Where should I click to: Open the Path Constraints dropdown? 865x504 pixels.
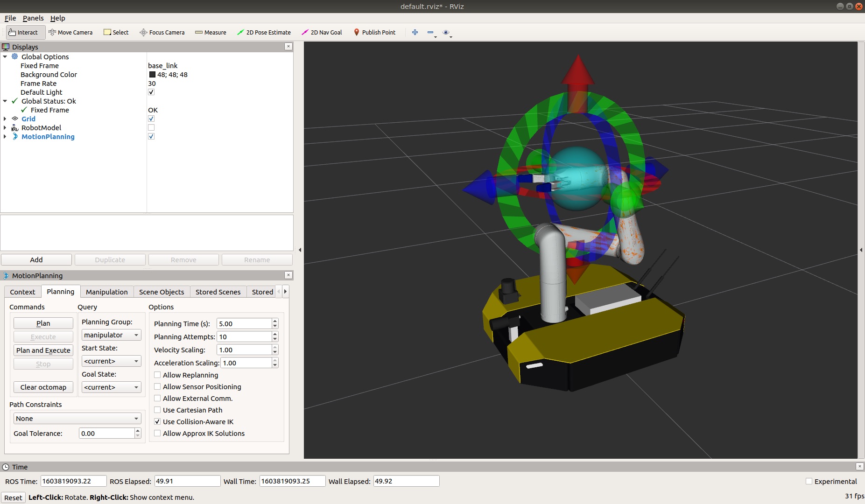coord(77,419)
